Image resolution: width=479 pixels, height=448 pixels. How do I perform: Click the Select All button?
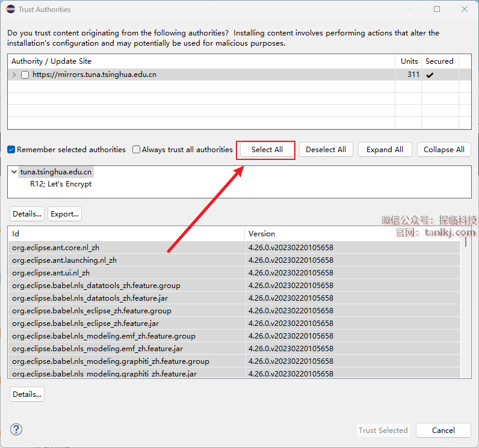(267, 150)
